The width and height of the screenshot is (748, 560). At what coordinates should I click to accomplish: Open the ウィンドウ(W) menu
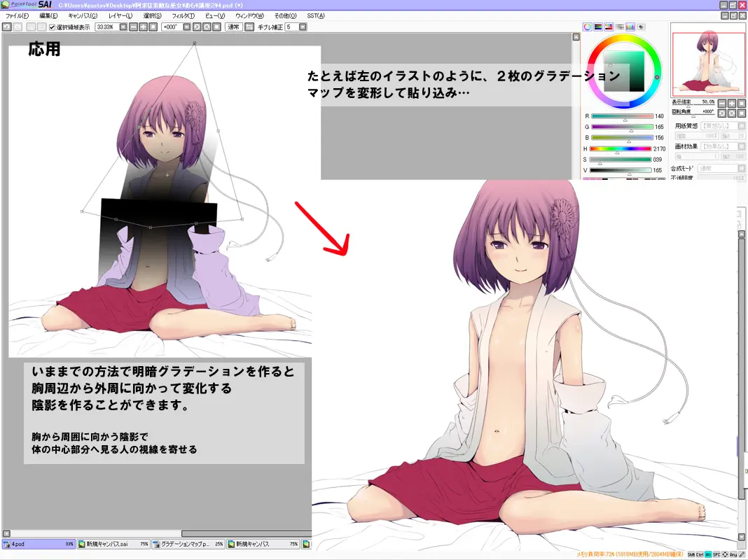249,15
